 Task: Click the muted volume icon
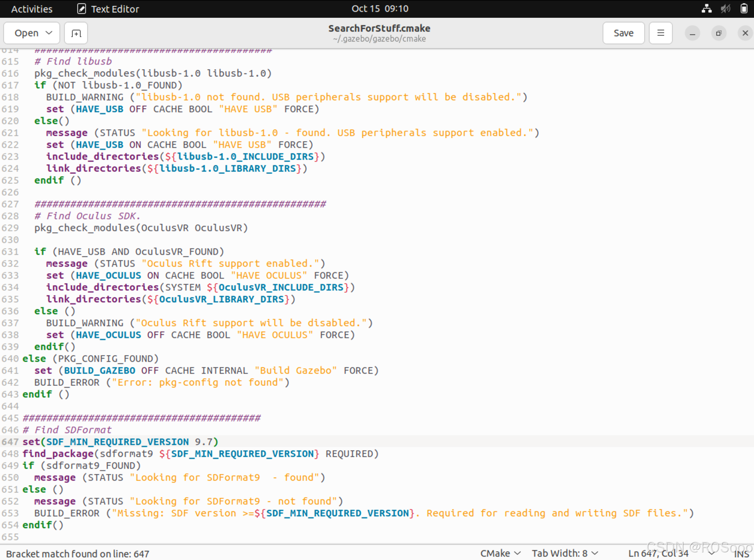[725, 9]
